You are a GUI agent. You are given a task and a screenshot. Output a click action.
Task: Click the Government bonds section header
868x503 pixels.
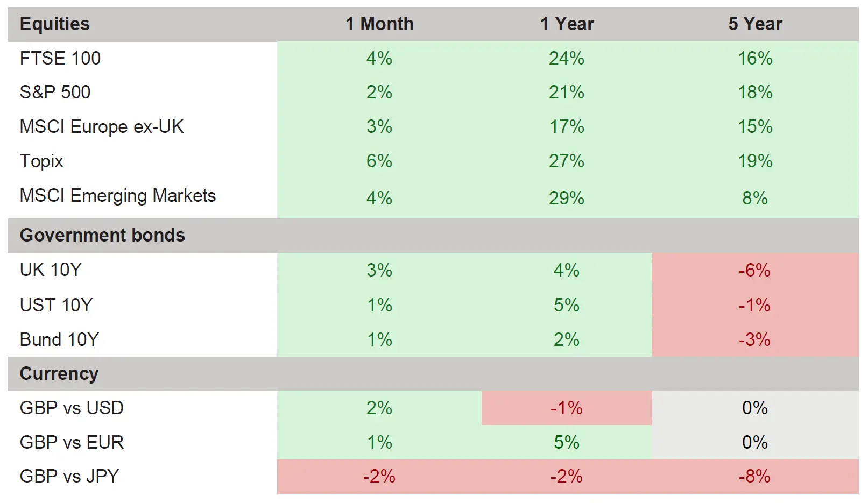(x=102, y=235)
